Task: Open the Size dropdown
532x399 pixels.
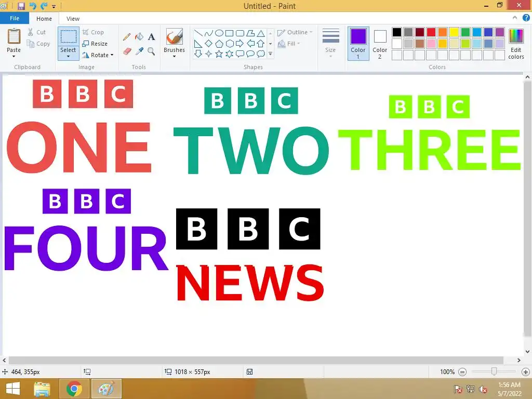Action: pos(330,44)
